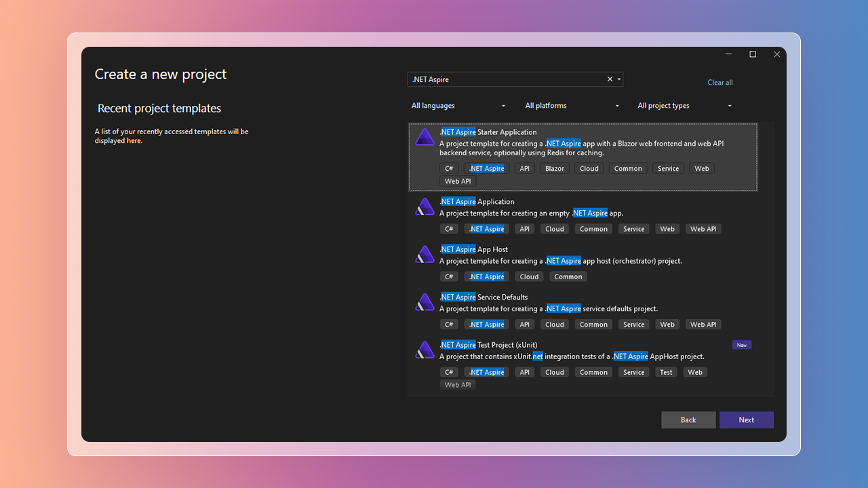Click the search templates input field
The image size is (868, 488).
tap(505, 79)
